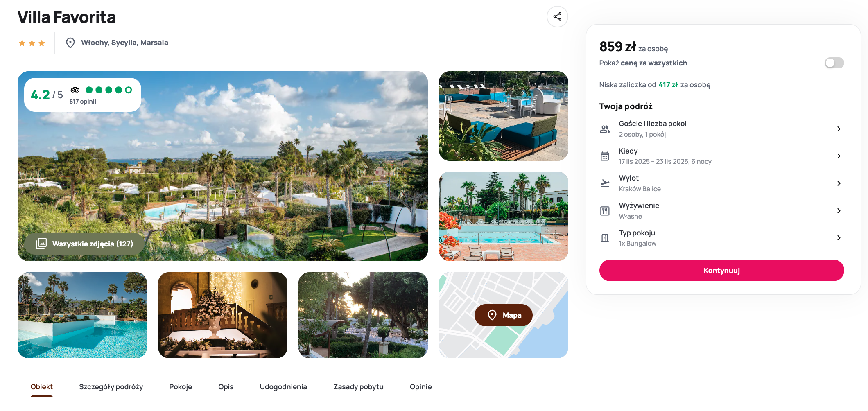Click the location pin icon beside Marsala
The height and width of the screenshot is (411, 868).
point(70,43)
